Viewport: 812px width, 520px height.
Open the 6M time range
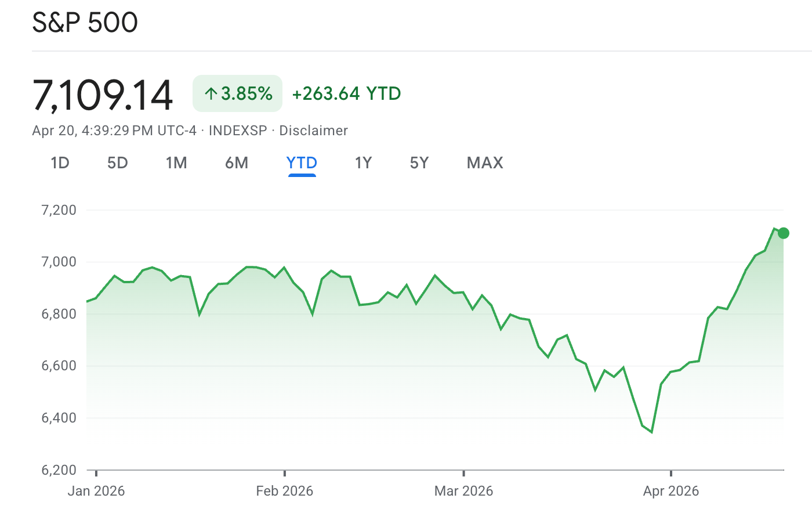click(237, 163)
